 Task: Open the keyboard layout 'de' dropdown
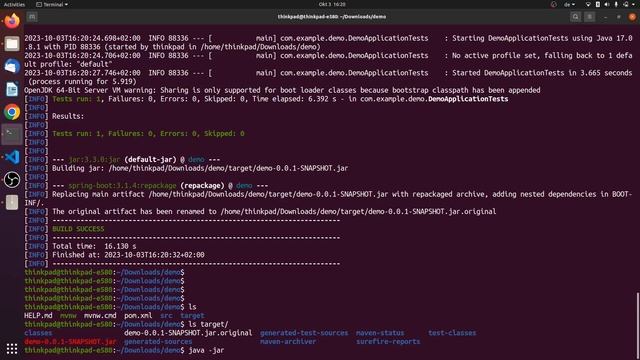569,4
